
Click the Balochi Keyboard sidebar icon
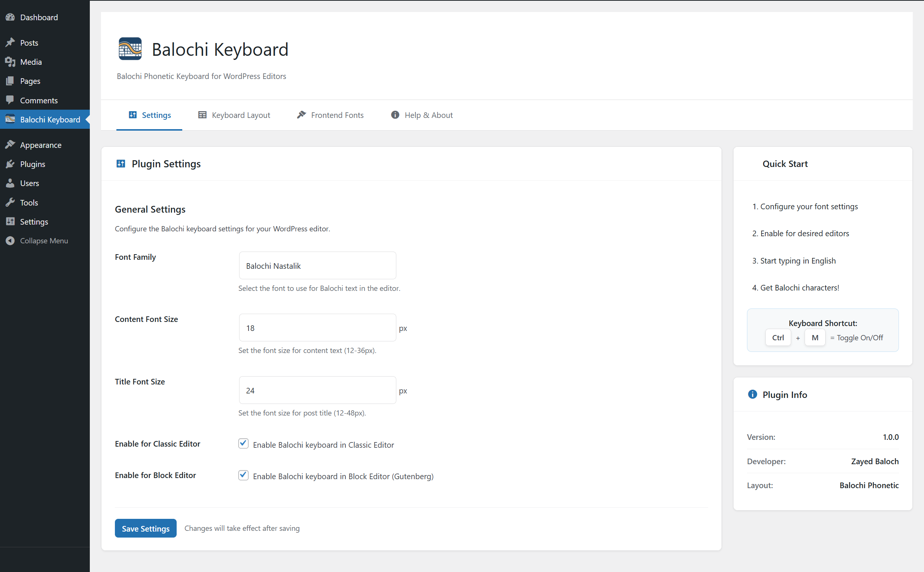(10, 119)
